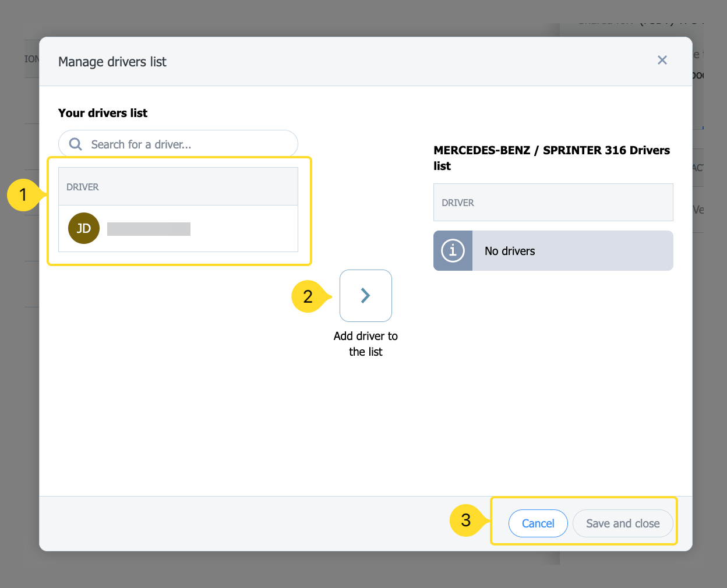Cancel the driver list changes
The image size is (727, 588).
pos(538,523)
